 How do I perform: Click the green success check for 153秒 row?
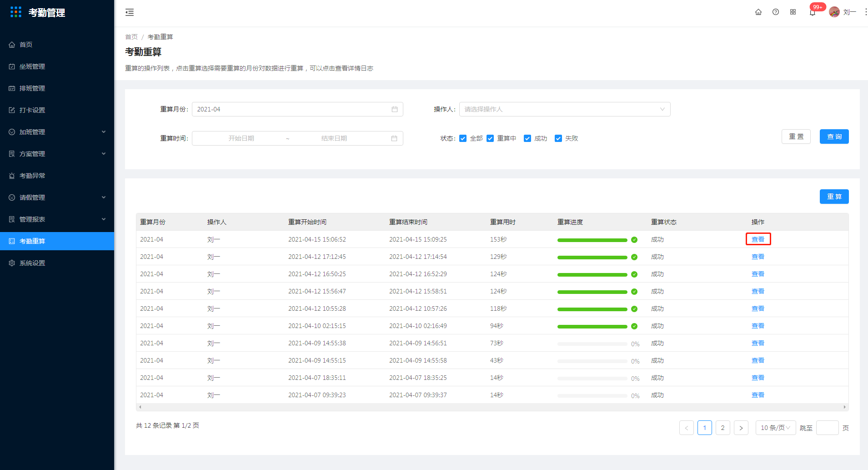pyautogui.click(x=634, y=240)
